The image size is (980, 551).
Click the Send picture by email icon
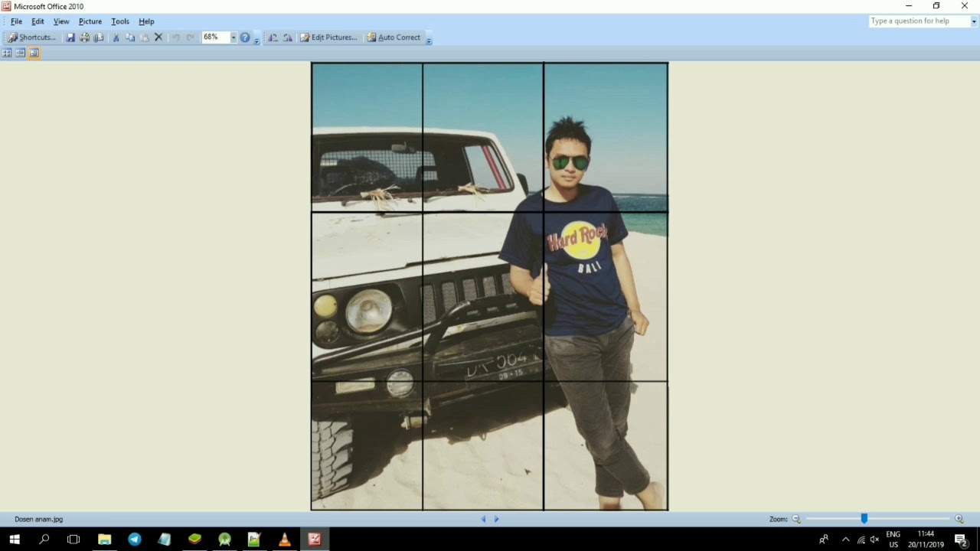pyautogui.click(x=99, y=37)
